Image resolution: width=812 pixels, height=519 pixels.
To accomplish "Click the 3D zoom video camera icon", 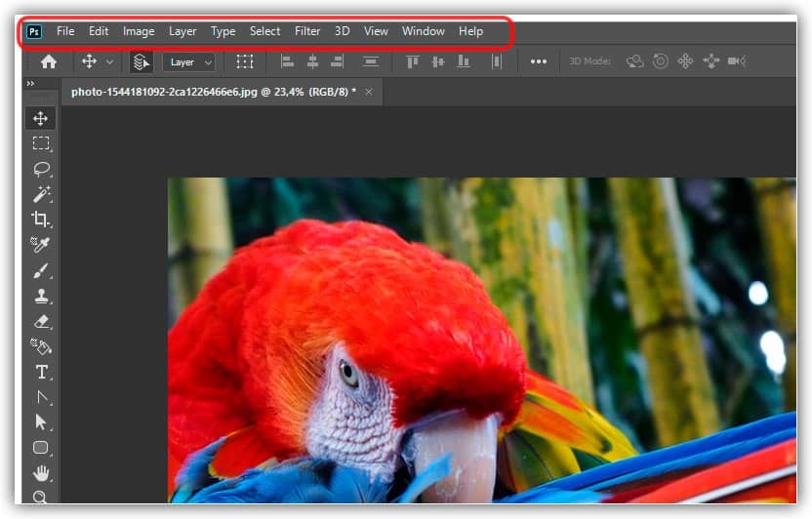I will click(x=737, y=61).
